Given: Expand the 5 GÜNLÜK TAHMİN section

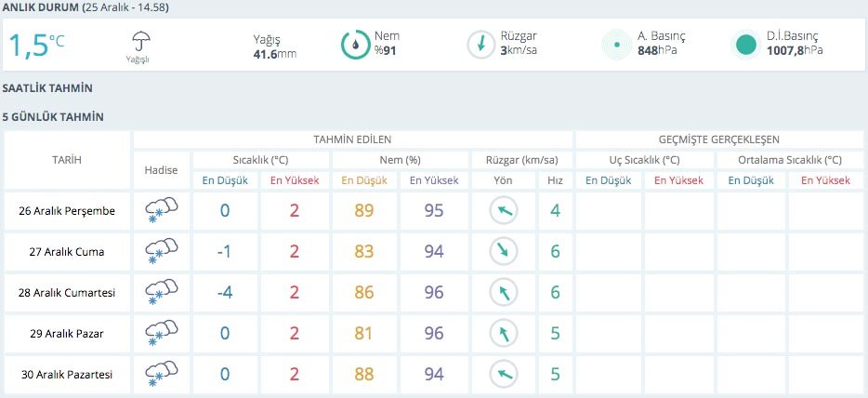Looking at the screenshot, I should coord(53,117).
